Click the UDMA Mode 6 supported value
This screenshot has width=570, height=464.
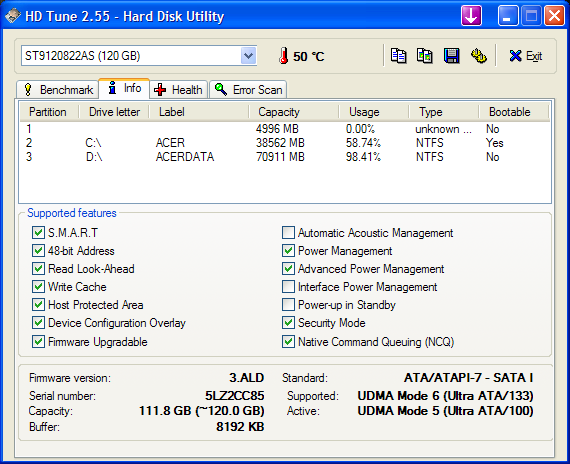pos(445,396)
